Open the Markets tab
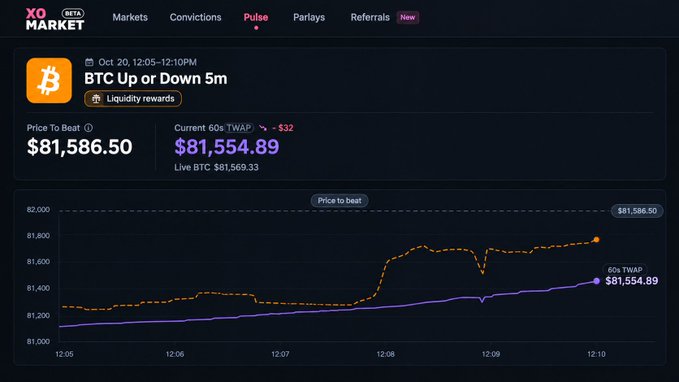The width and height of the screenshot is (679, 382). [130, 17]
